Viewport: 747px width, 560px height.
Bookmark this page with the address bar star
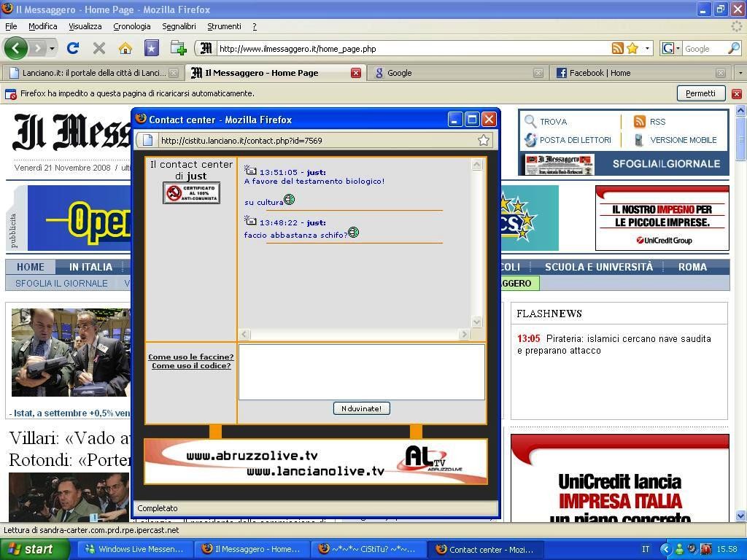tap(632, 48)
